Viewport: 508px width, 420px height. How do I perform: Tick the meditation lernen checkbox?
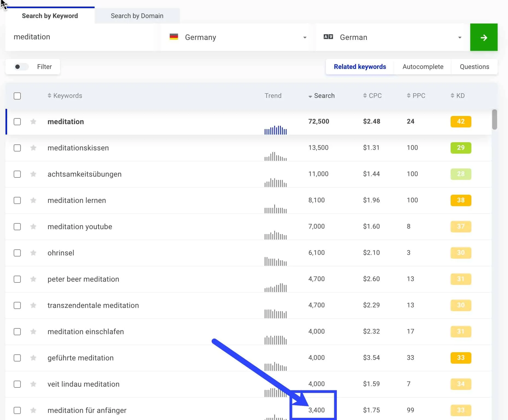point(17,200)
